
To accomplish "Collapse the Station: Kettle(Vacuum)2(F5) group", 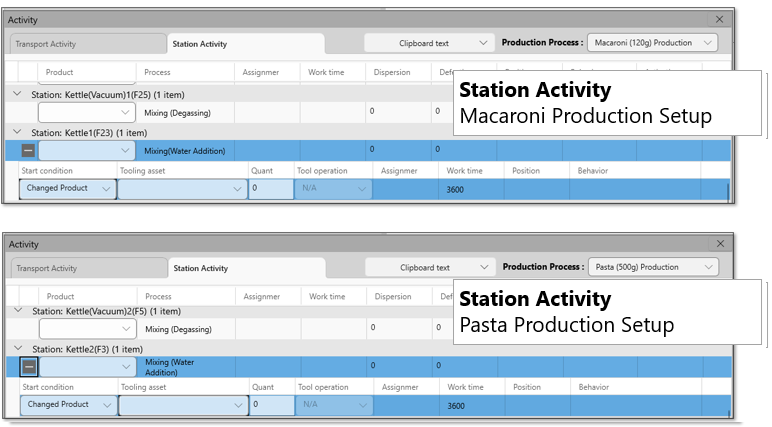I will point(17,311).
